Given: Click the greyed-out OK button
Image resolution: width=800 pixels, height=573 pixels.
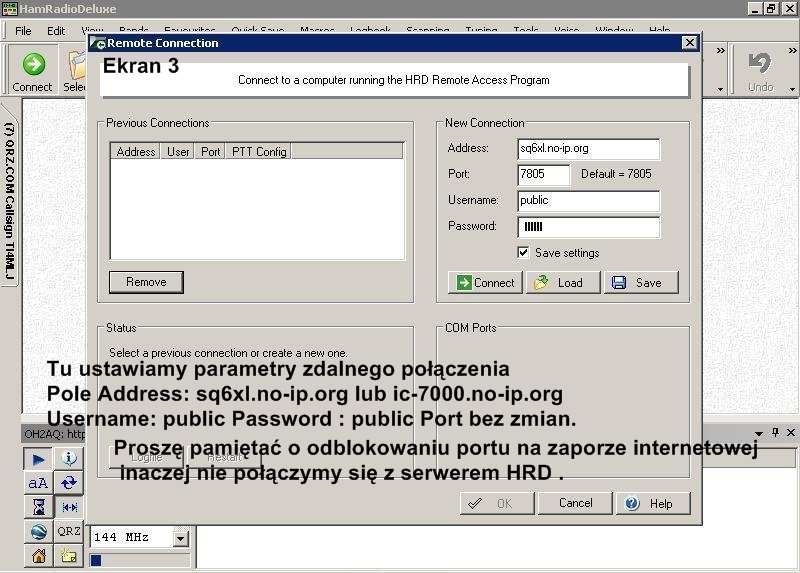Looking at the screenshot, I should 497,504.
